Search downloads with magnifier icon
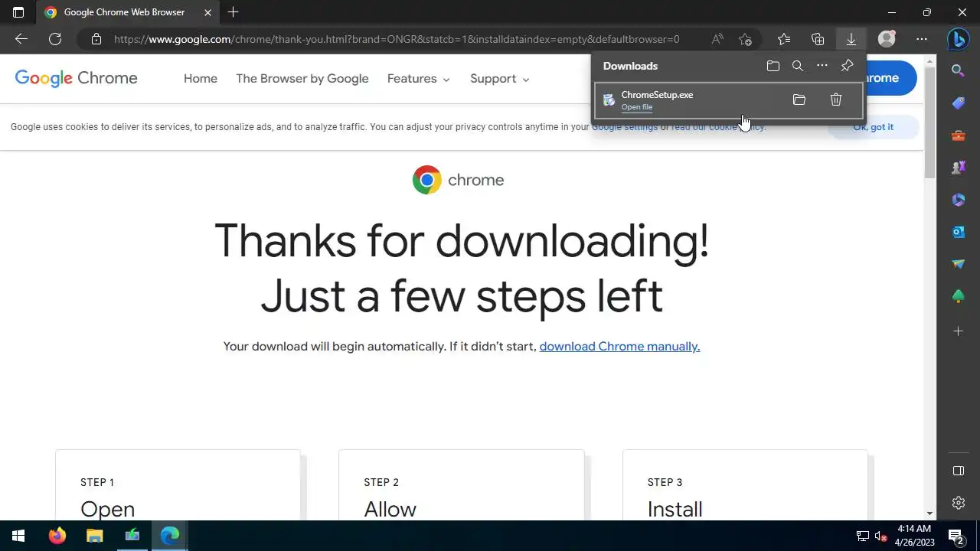980x551 pixels. point(798,66)
